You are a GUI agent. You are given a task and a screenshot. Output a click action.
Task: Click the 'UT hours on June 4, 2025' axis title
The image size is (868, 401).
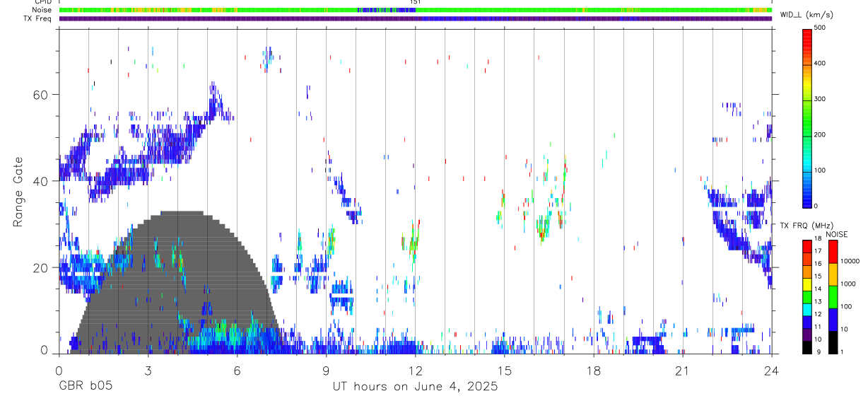point(415,387)
